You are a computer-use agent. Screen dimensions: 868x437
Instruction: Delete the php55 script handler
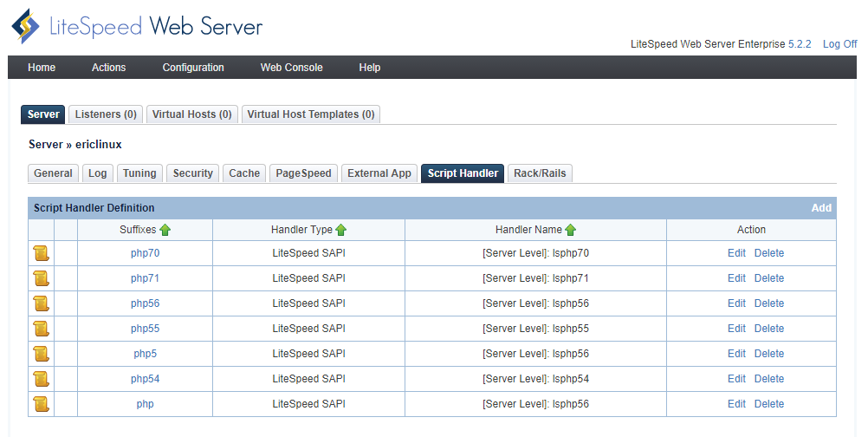[x=768, y=329]
